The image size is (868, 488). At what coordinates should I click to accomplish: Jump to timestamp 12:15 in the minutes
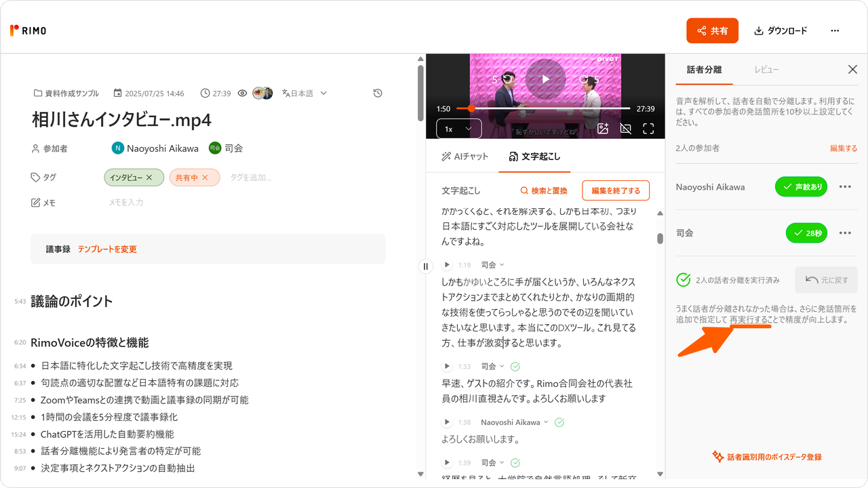[18, 418]
